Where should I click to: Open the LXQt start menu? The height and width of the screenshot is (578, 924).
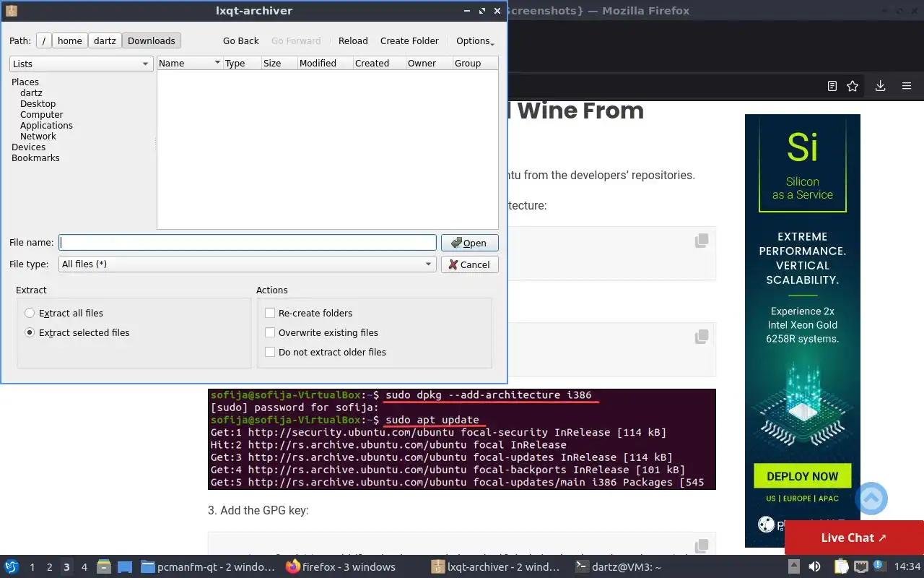pyautogui.click(x=12, y=566)
